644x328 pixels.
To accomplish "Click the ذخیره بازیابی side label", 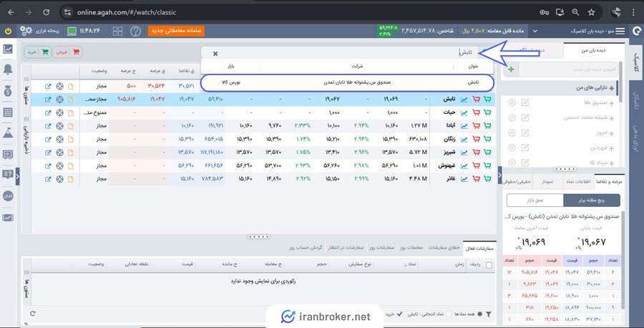I will (x=26, y=140).
